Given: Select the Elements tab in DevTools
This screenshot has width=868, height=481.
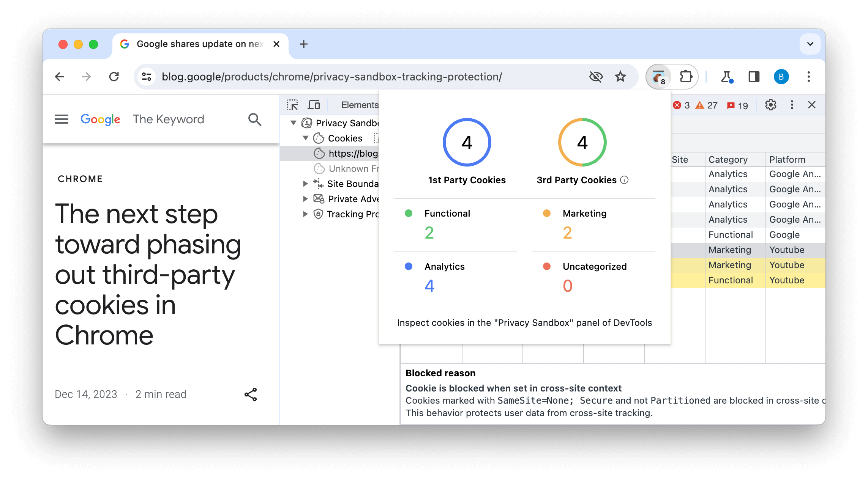Looking at the screenshot, I should tap(360, 104).
